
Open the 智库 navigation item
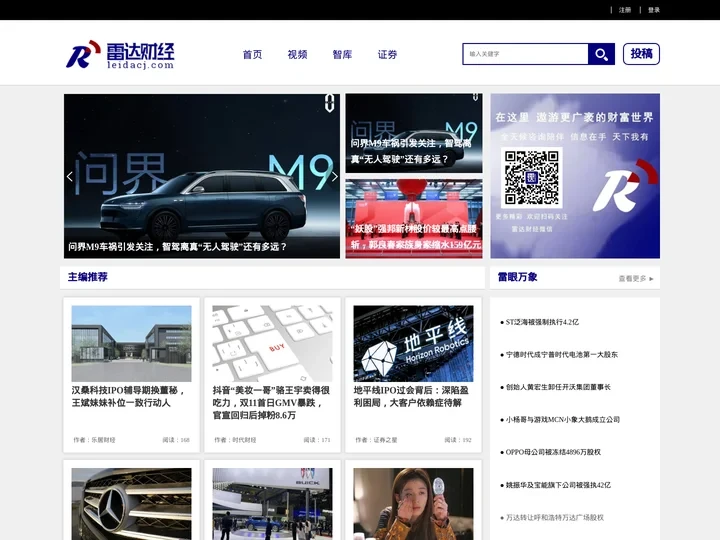pos(342,55)
